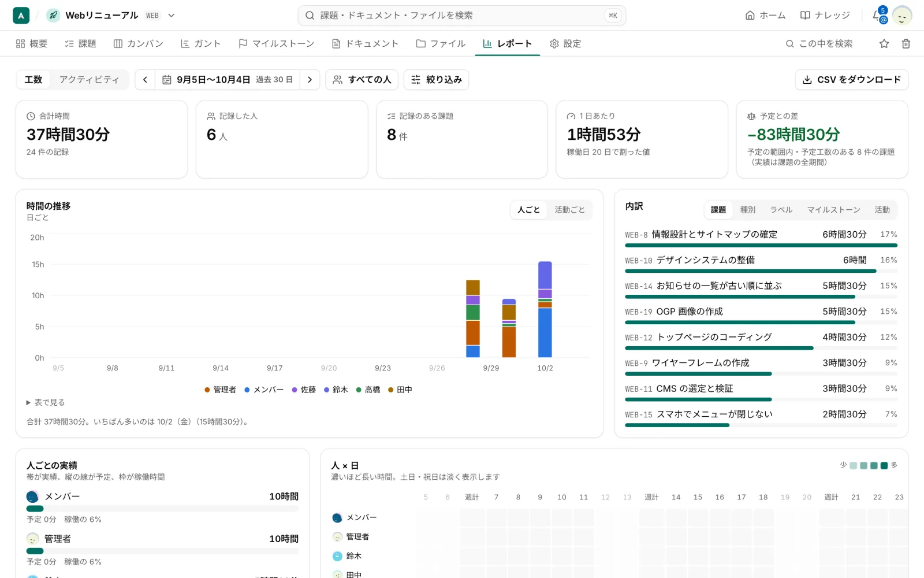Focus the 課題・ドキュメント・ファイルを検索 search field
Image resolution: width=924 pixels, height=578 pixels.
[462, 16]
